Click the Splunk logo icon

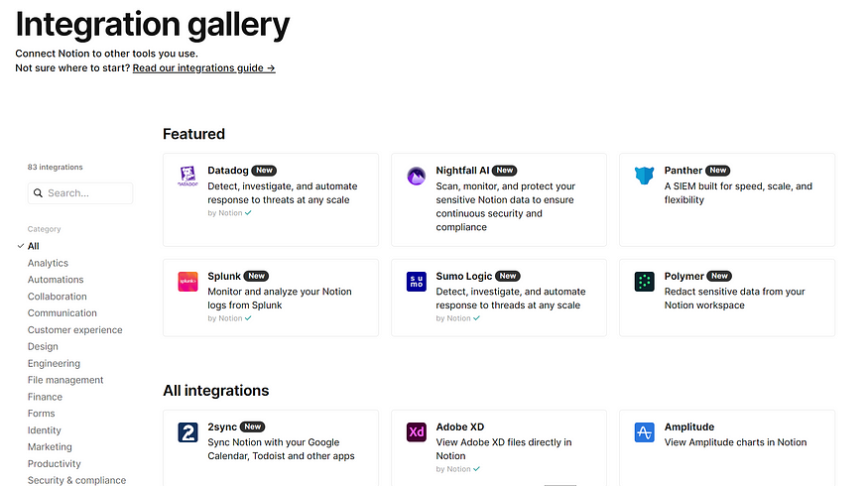coord(188,282)
